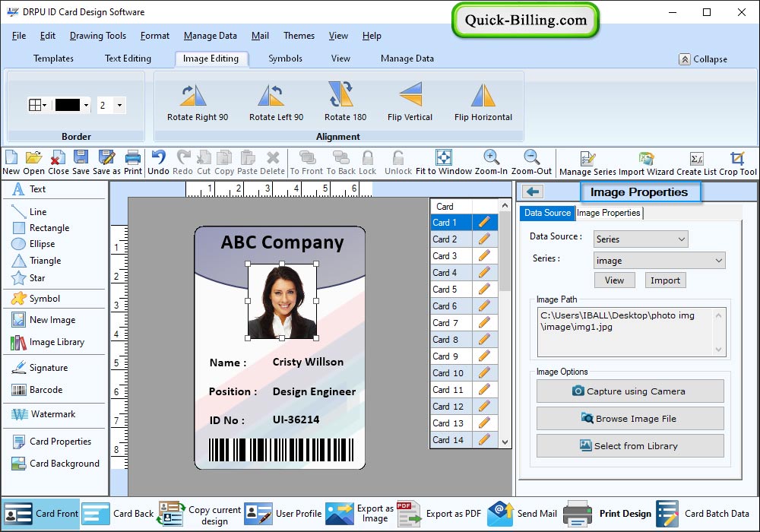This screenshot has height=532, width=760.
Task: Open Card Batch Data
Action: (703, 514)
